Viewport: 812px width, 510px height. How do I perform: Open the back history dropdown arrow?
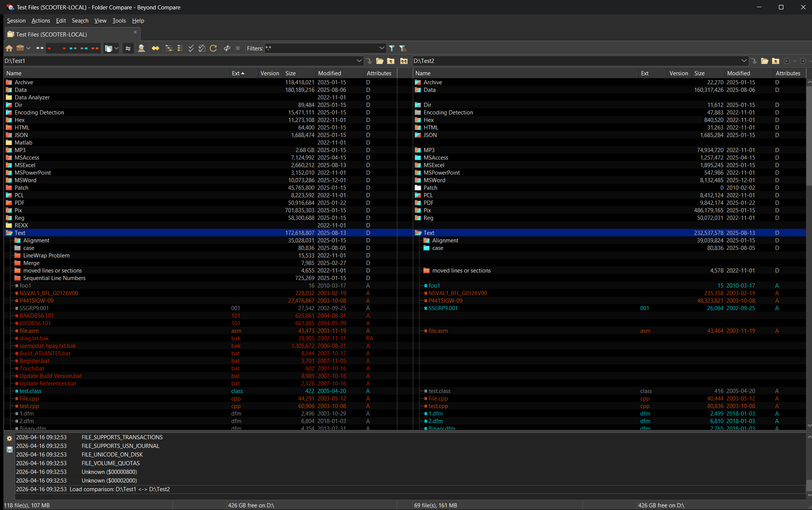(x=795, y=61)
